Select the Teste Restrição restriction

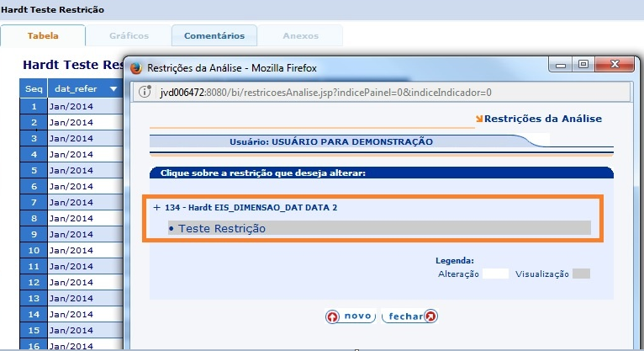pyautogui.click(x=379, y=228)
